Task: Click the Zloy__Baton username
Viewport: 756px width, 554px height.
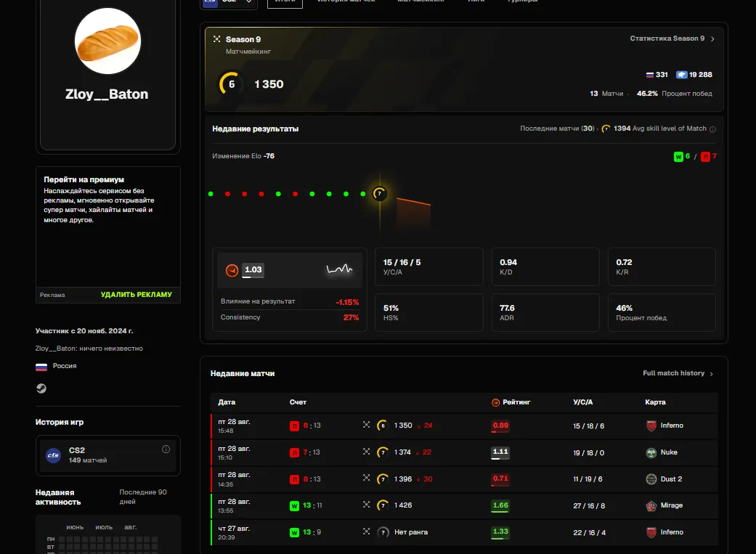Action: 107,94
